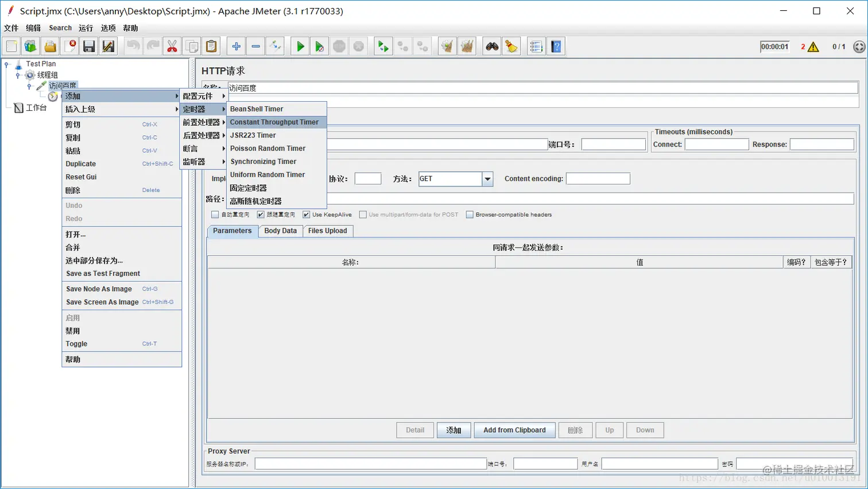This screenshot has width=868, height=489.
Task: Click Duplicate in context menu
Action: click(x=122, y=164)
